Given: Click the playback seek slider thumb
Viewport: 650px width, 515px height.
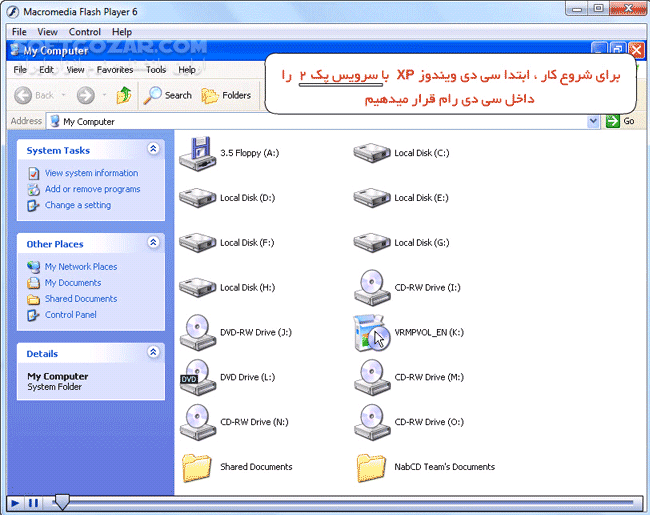Looking at the screenshot, I should coord(62,502).
